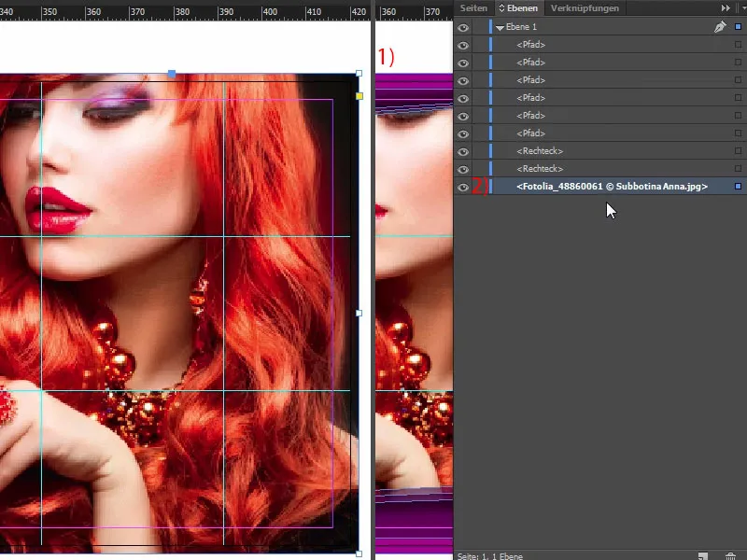Screen dimensions: 747x560
Task: Click the yellow live-corners square on the frame
Action: [x=359, y=96]
